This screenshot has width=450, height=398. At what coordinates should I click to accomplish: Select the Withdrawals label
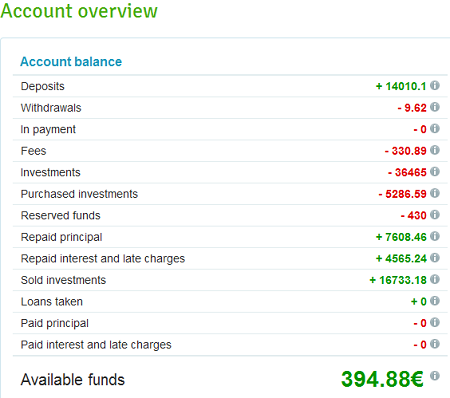[x=51, y=108]
